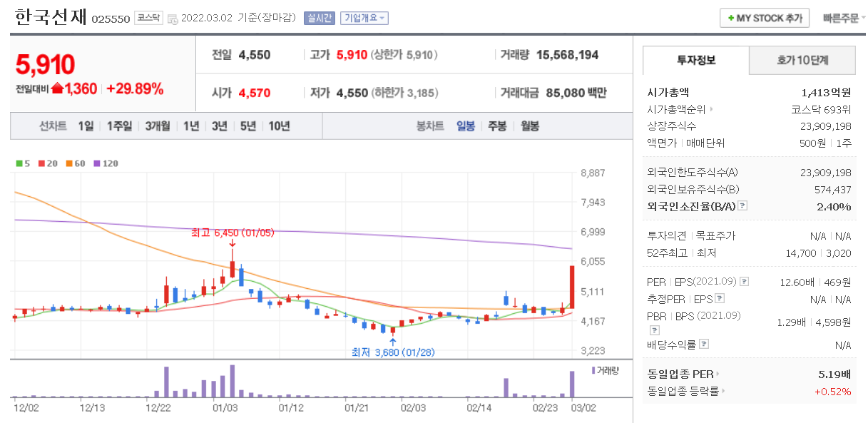The height and width of the screenshot is (423, 868).
Task: Select the 5년 chart period
Action: (x=248, y=126)
